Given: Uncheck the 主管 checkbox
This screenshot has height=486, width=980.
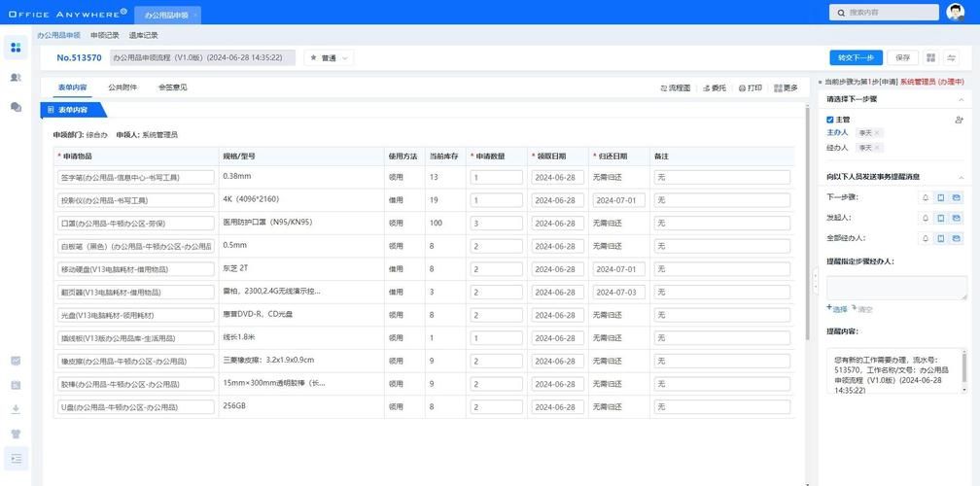Looking at the screenshot, I should 830,120.
